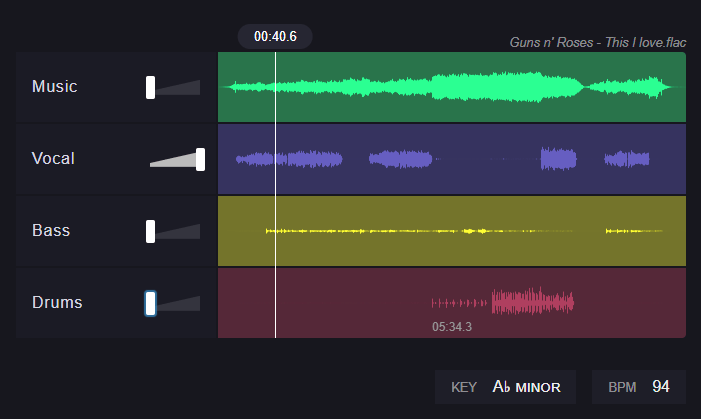Viewport: 701px width, 419px height.
Task: Click the Drums track label
Action: [x=57, y=302]
